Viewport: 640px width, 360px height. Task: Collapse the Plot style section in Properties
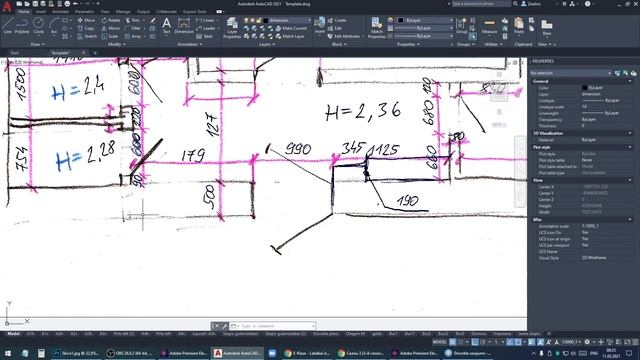pyautogui.click(x=630, y=147)
